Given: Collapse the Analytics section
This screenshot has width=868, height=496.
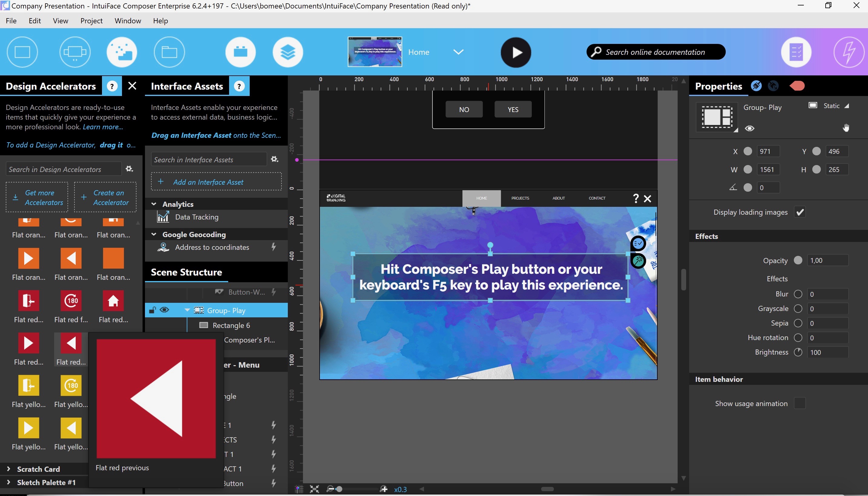Looking at the screenshot, I should 154,204.
